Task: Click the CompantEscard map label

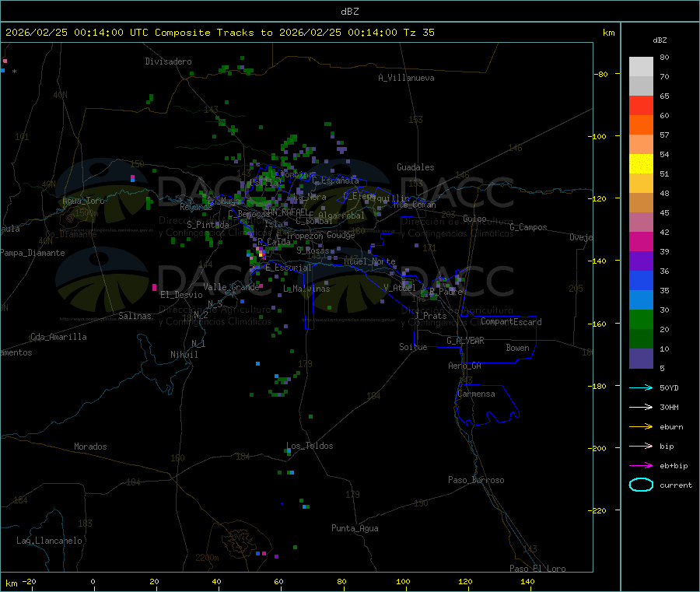Action: [x=511, y=321]
